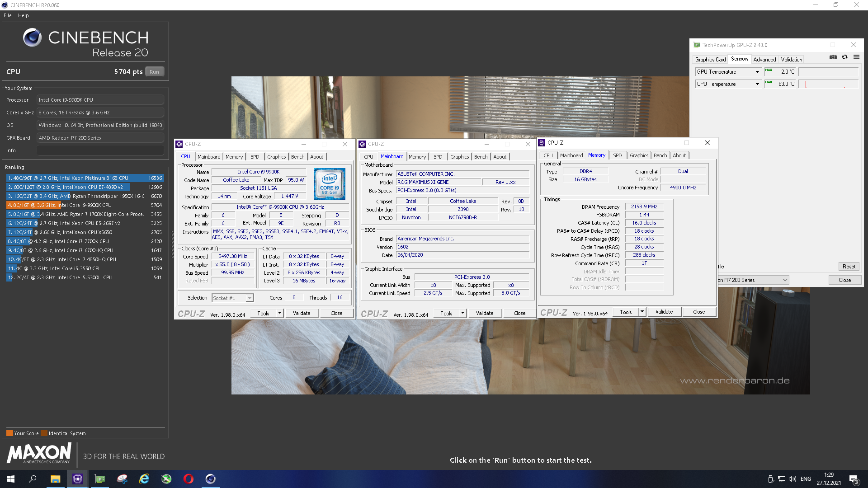868x488 pixels.
Task: Open the Windows Start menu
Action: pos(11,479)
